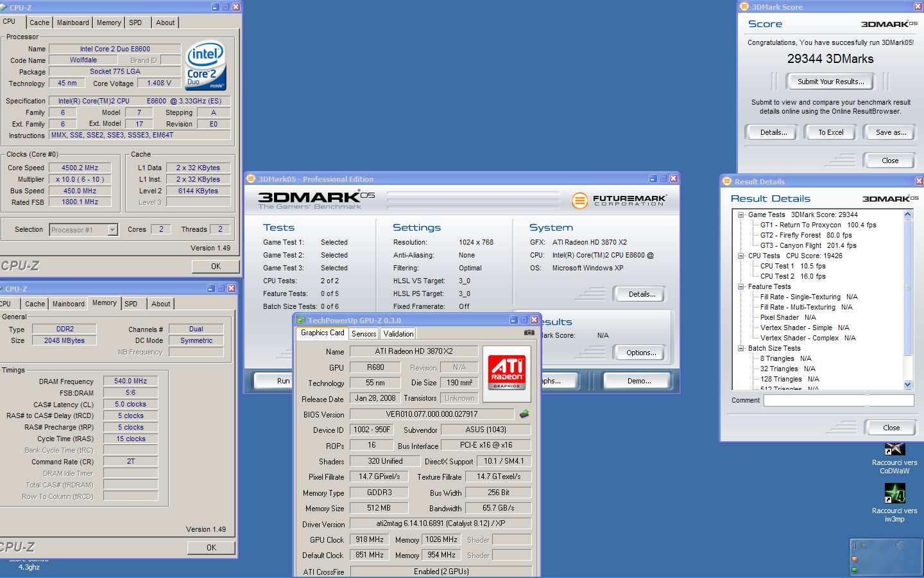The height and width of the screenshot is (578, 924).
Task: Click the Comment input field in Result Details
Action: (838, 400)
